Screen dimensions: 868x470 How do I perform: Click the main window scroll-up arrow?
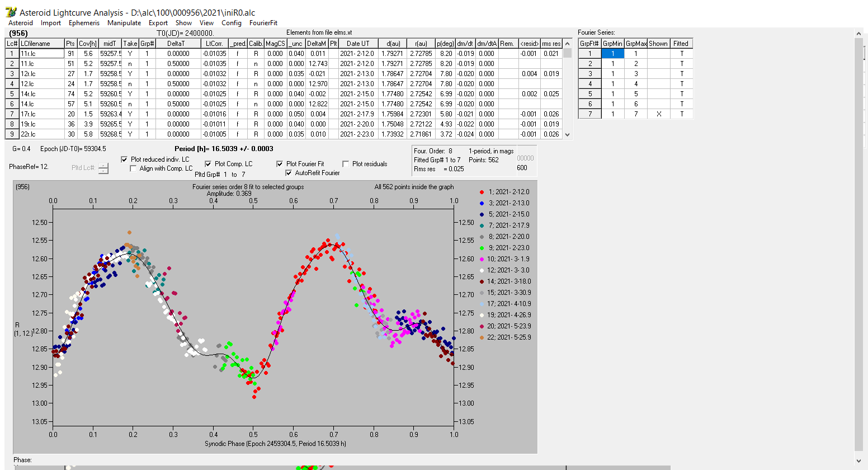[860, 34]
